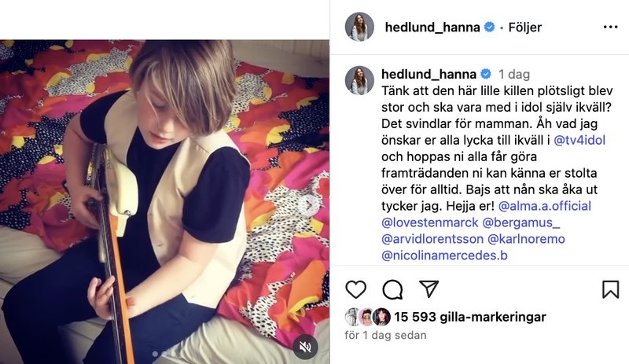The height and width of the screenshot is (364, 629).
Task: Open comments via speech bubble icon
Action: pyautogui.click(x=392, y=289)
